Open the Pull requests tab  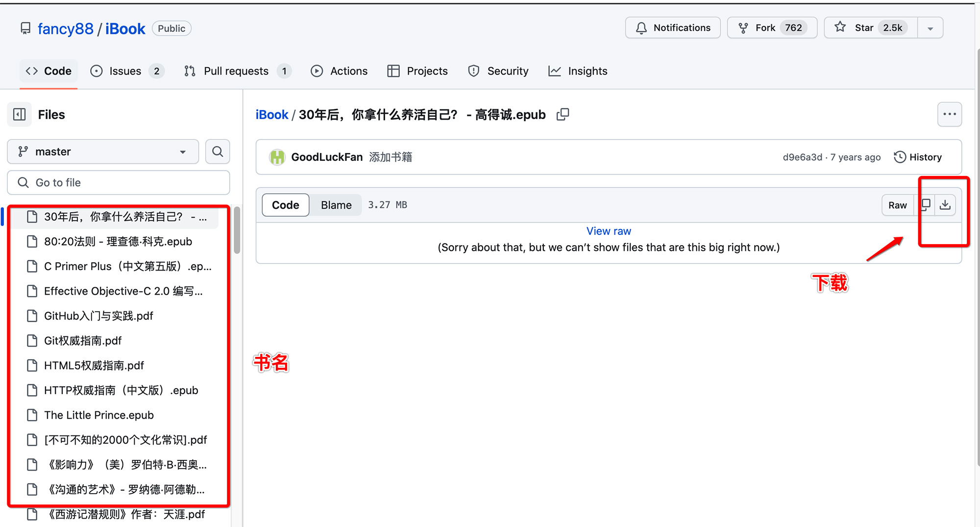pos(237,71)
